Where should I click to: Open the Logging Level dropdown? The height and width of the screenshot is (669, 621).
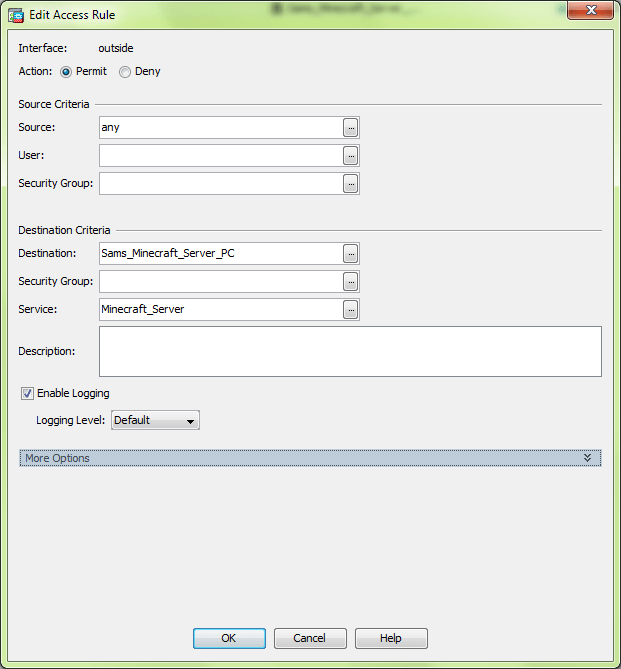tap(155, 421)
